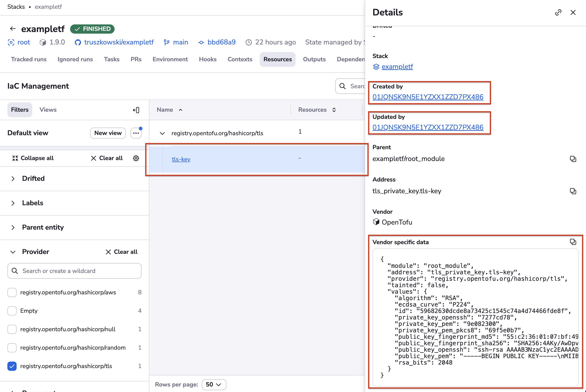Enable the Empty provider checkbox
This screenshot has height=392, width=586.
pos(12,311)
